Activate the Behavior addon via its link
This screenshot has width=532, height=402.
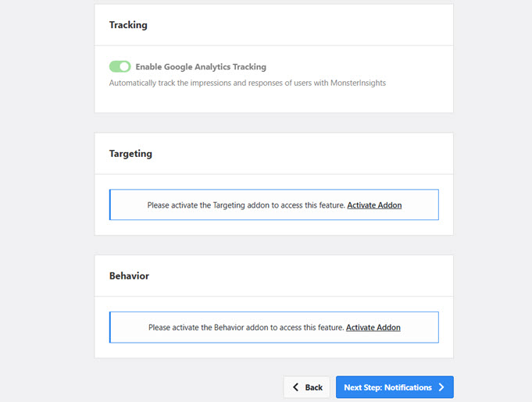click(373, 327)
